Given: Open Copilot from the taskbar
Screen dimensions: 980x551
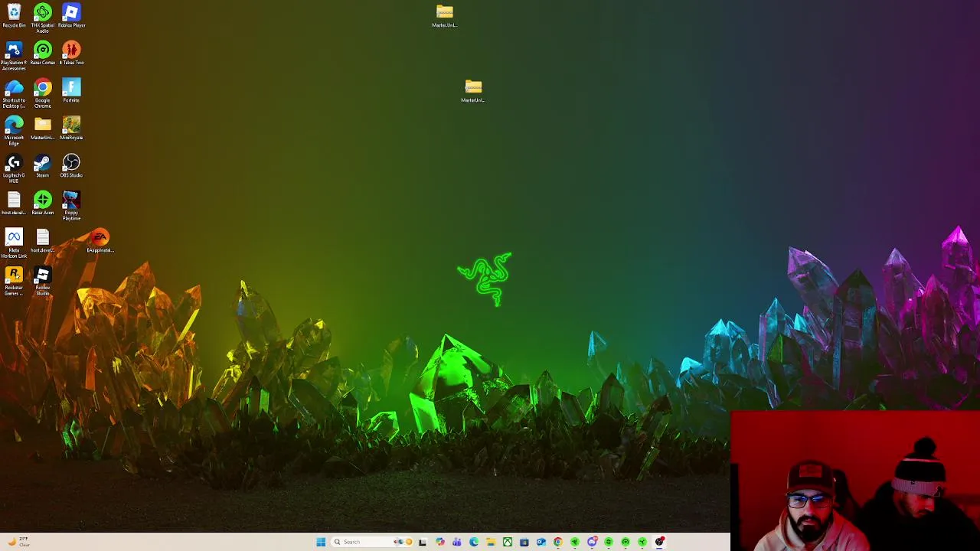Looking at the screenshot, I should point(440,542).
